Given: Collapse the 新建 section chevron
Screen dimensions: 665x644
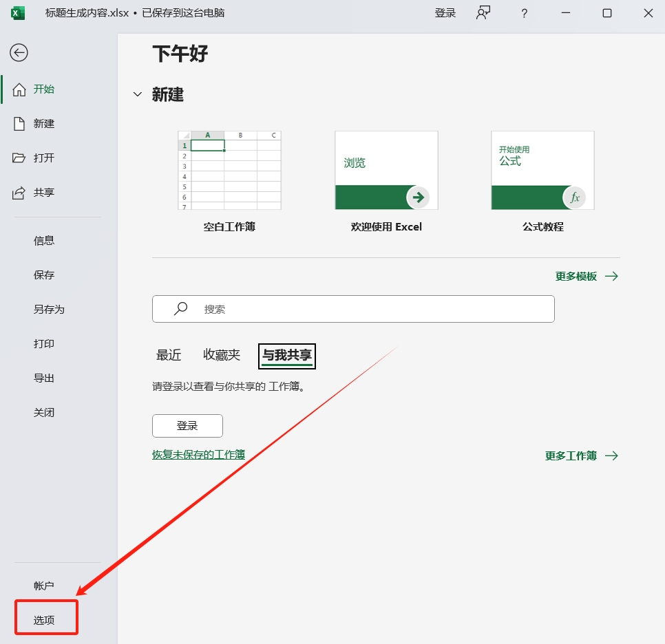Looking at the screenshot, I should [x=138, y=94].
